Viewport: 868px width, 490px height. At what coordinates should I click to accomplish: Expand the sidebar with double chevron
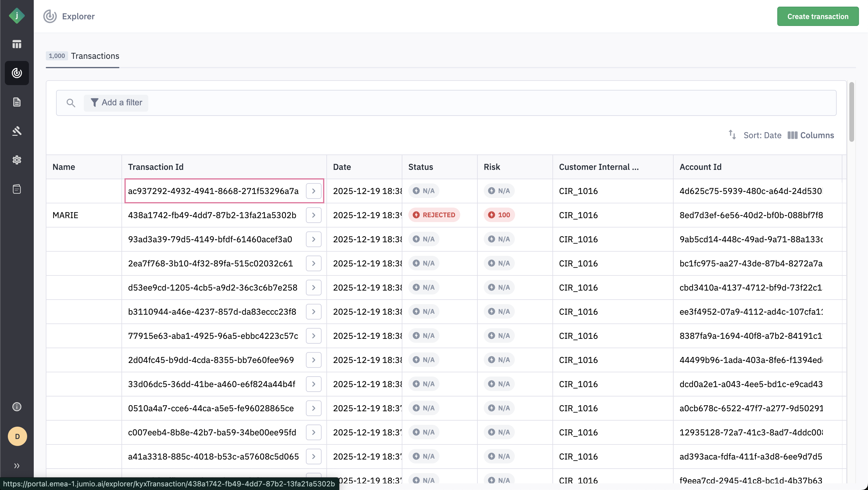click(x=17, y=466)
